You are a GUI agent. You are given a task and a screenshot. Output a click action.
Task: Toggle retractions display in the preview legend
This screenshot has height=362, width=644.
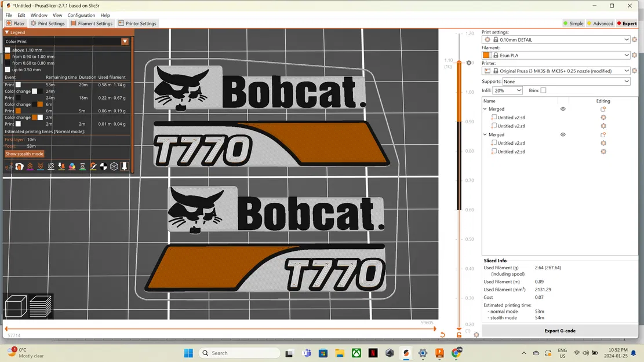click(x=30, y=167)
